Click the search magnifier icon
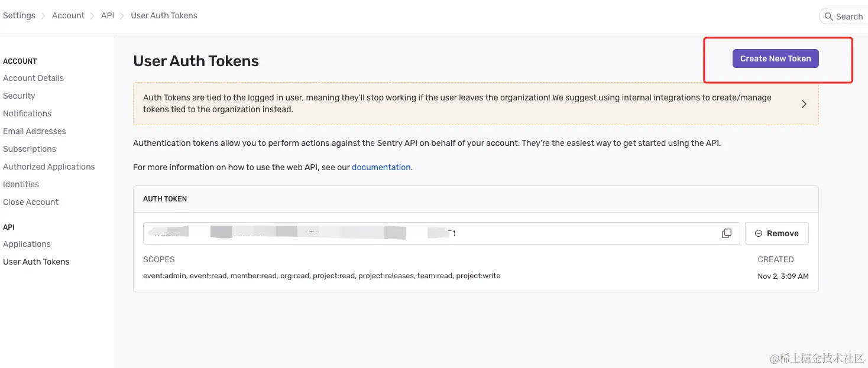The width and height of the screenshot is (868, 368). coord(829,17)
